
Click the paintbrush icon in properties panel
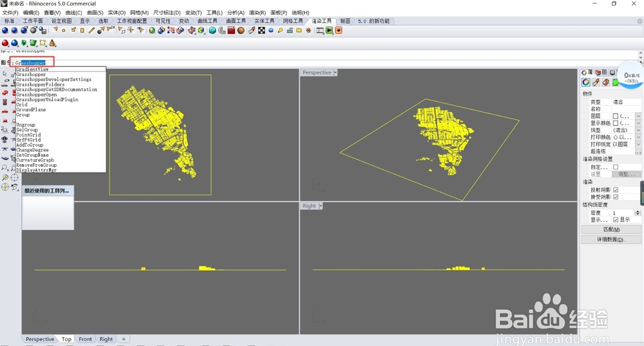pyautogui.click(x=596, y=82)
